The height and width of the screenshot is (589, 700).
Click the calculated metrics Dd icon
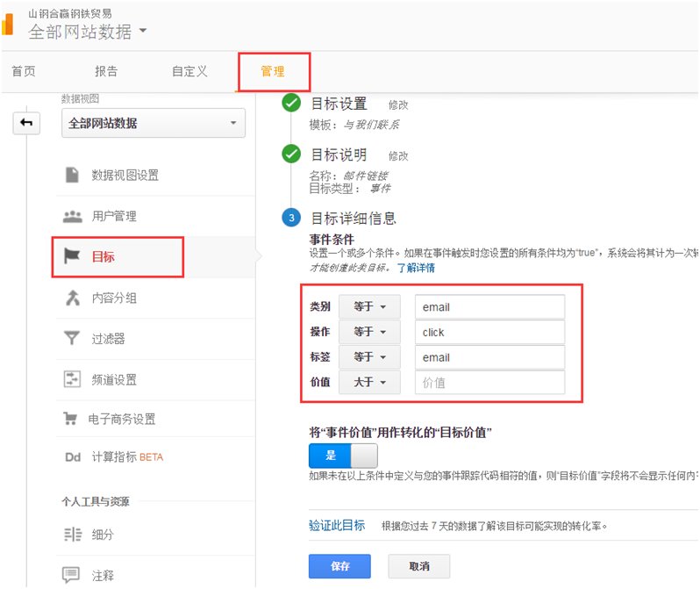point(72,457)
